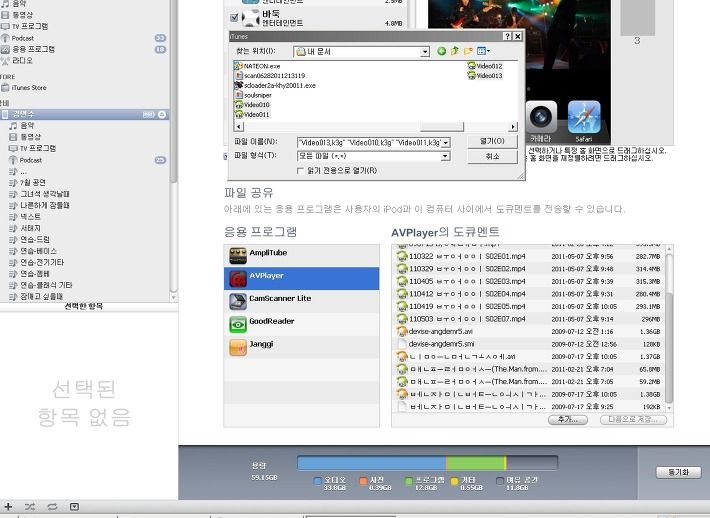Select the Video012 file
The height and width of the screenshot is (518, 710).
(x=485, y=66)
